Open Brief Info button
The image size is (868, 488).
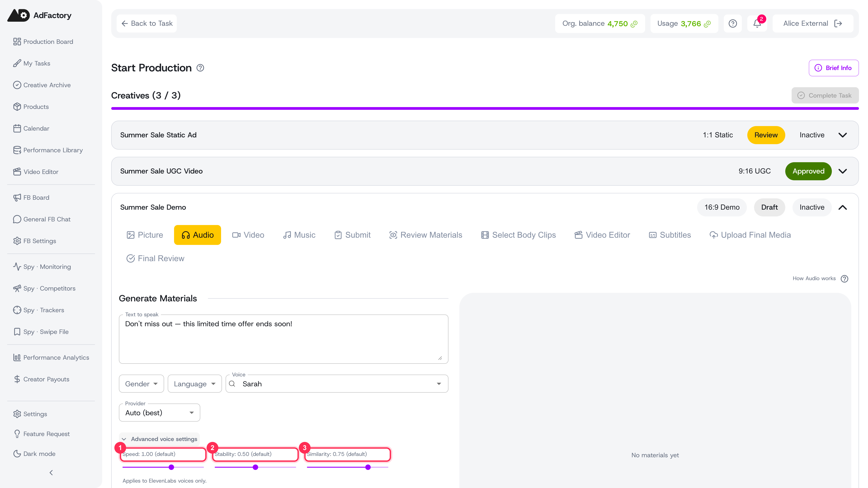pos(833,68)
